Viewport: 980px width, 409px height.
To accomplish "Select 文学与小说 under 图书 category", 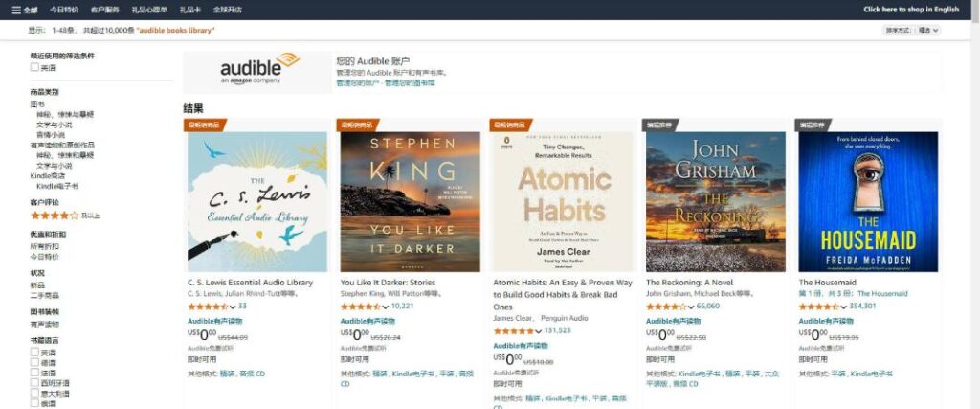I will pos(54,124).
